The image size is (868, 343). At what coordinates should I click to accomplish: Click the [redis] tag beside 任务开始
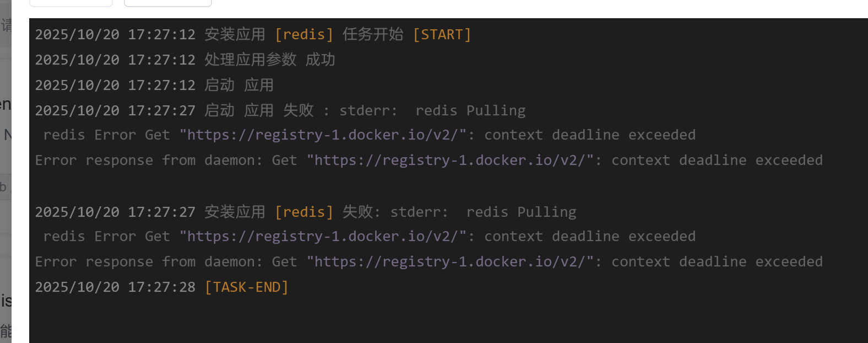pyautogui.click(x=304, y=35)
